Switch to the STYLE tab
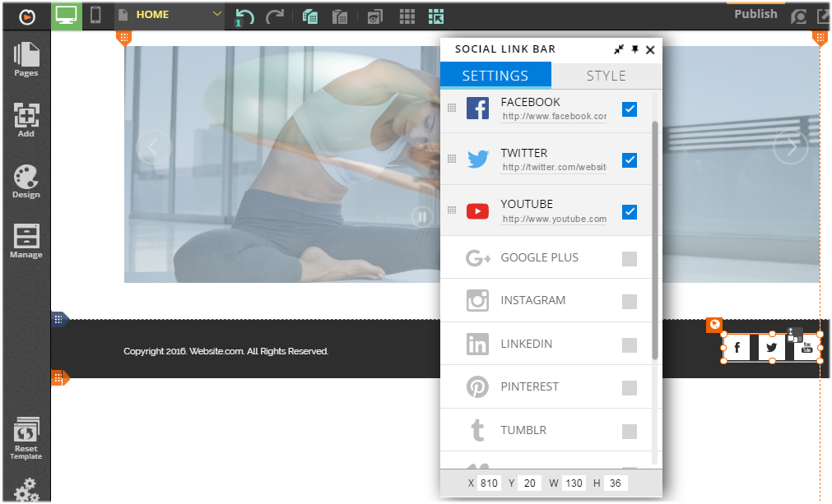832x504 pixels. [x=606, y=76]
